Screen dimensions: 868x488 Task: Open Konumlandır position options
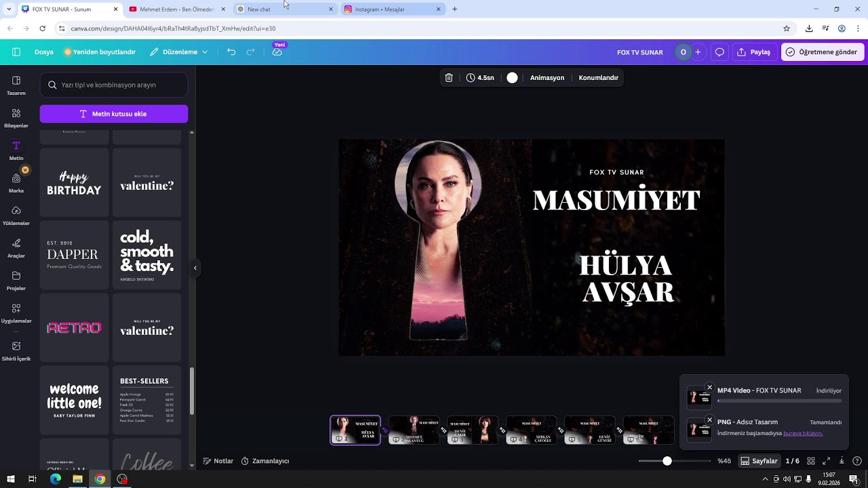598,78
